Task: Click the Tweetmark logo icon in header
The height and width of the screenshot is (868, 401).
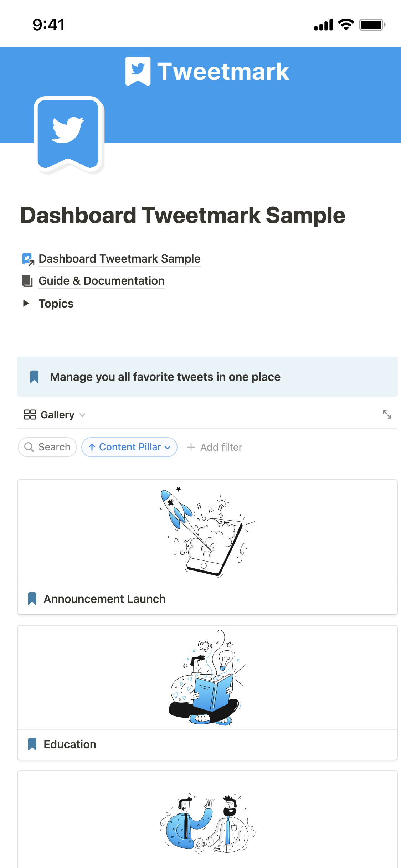Action: pos(138,71)
